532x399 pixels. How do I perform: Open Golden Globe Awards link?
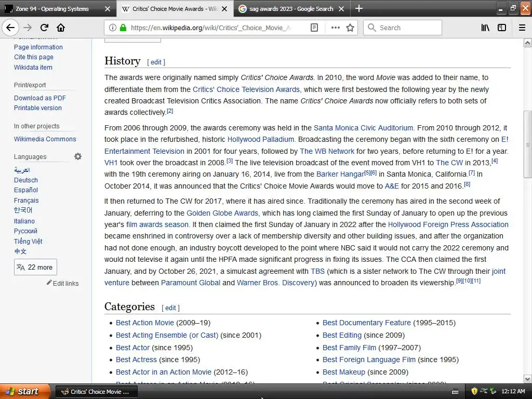(x=223, y=213)
